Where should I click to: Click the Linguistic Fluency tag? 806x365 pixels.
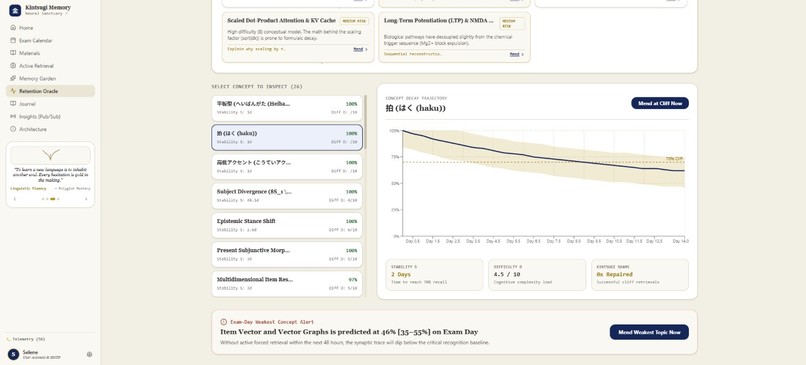click(28, 189)
